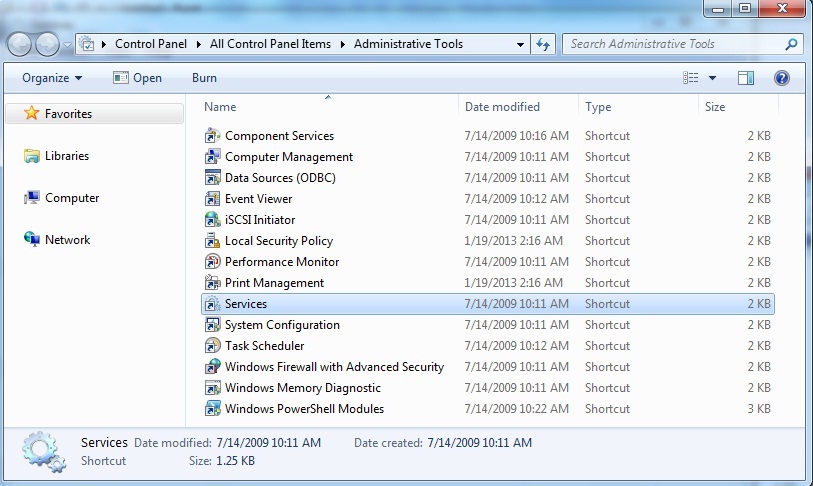
Task: Expand the recent pages arrow beside Forward
Action: click(x=67, y=45)
